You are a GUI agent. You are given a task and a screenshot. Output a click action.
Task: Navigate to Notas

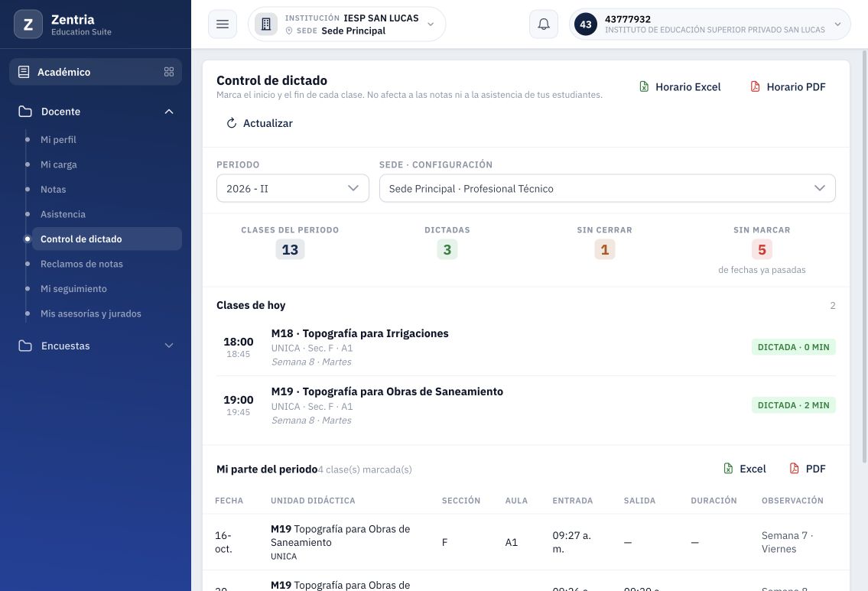pos(53,190)
